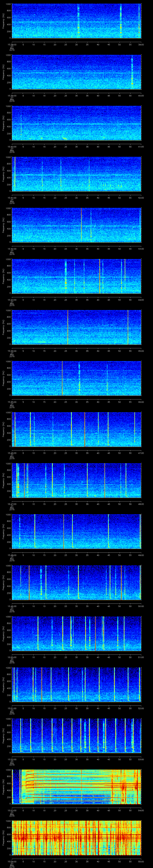Click Frequency (Hz) axis title of 15:38:00 panel
The height and width of the screenshot is (868, 153).
click(3, 21)
